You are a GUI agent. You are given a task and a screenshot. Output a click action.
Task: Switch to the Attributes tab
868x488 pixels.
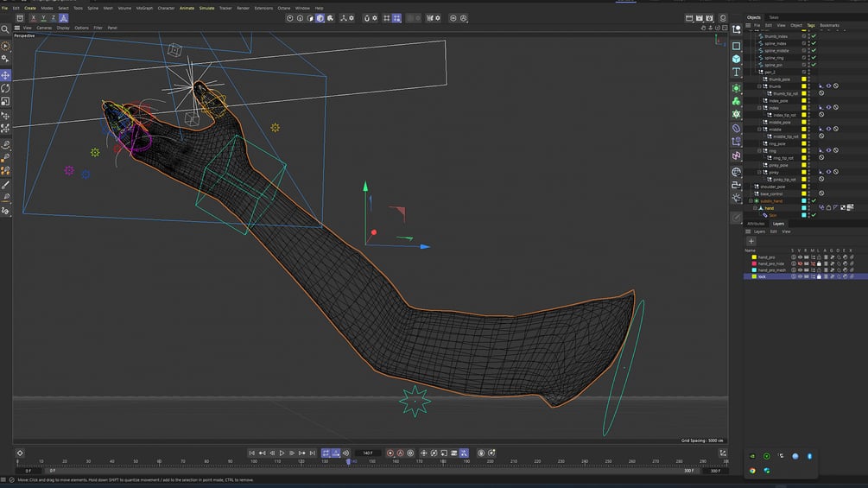pos(756,223)
